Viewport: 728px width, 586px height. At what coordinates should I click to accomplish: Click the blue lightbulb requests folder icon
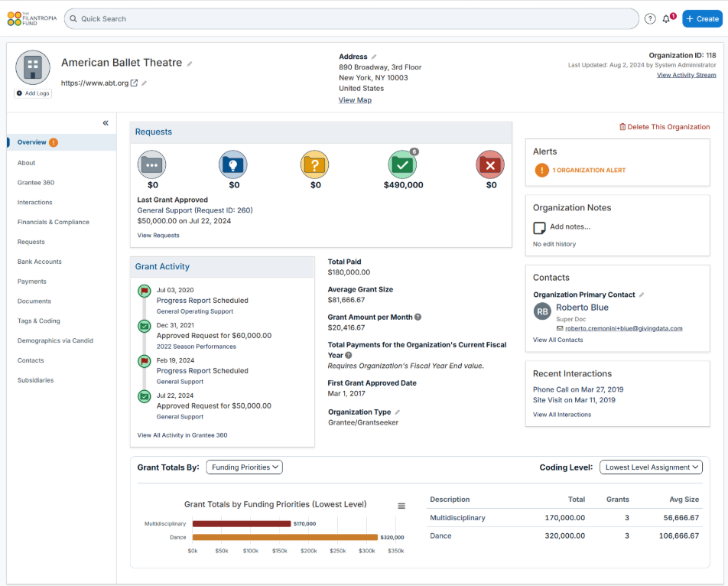[x=233, y=164]
